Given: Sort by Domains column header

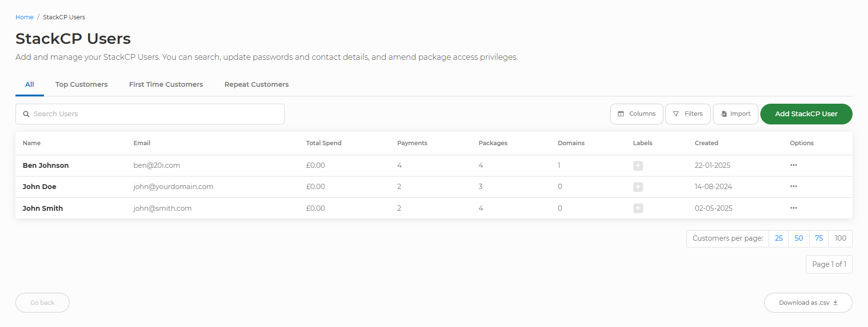Looking at the screenshot, I should [571, 143].
